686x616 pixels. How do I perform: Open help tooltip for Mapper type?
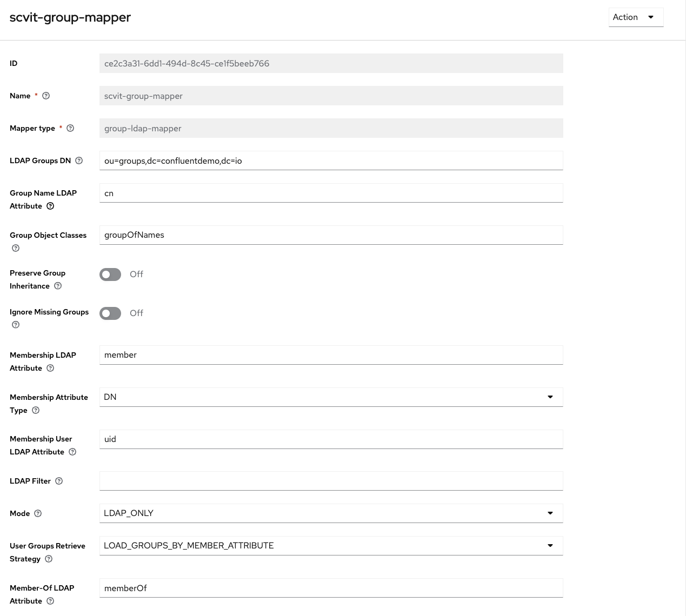(70, 128)
